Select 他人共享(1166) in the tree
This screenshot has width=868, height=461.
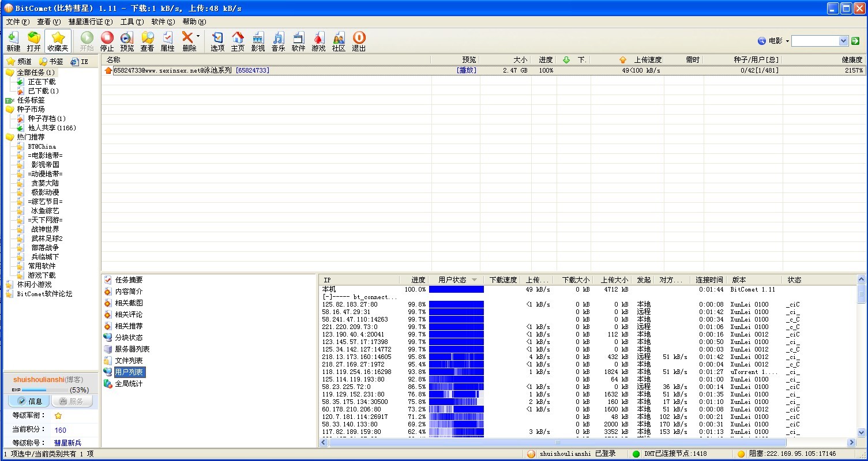pos(52,128)
